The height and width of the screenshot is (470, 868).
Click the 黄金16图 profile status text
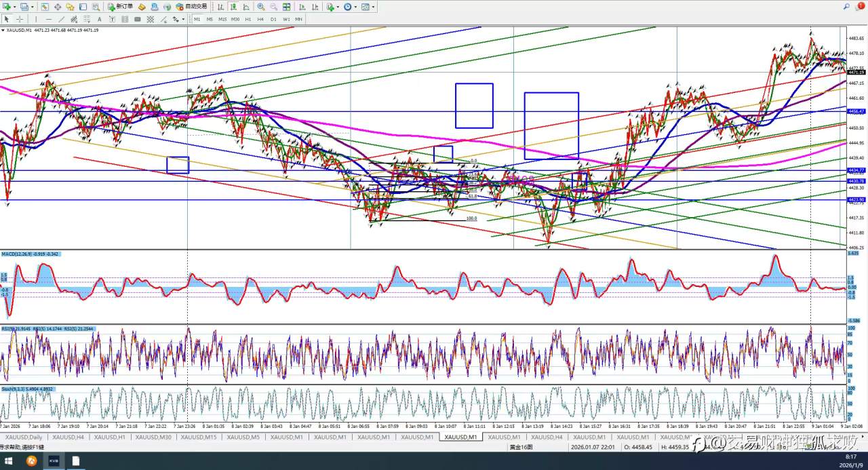click(521, 447)
